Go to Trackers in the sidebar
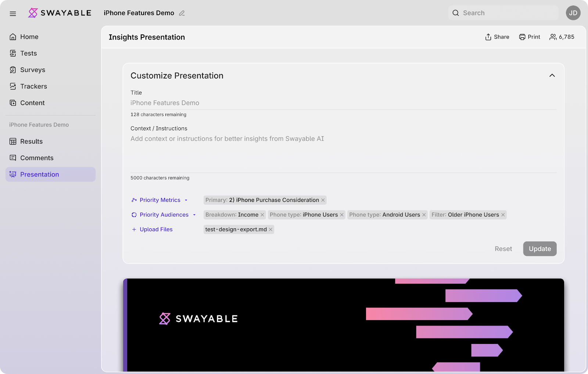 [33, 86]
